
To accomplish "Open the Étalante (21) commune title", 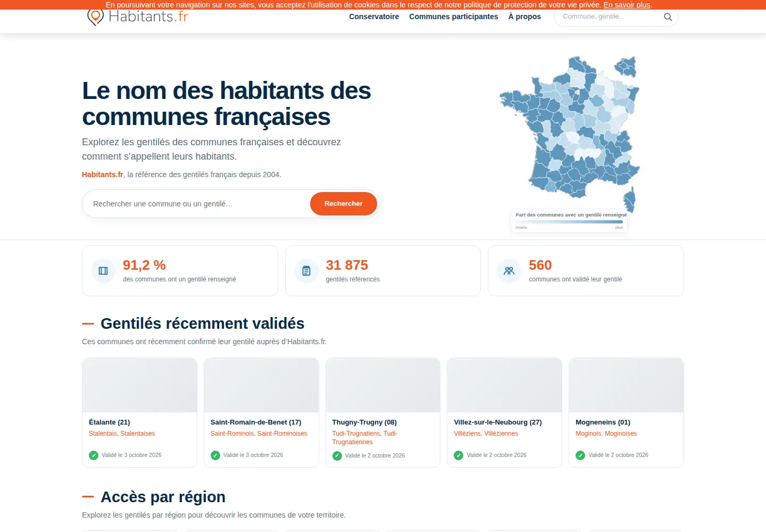I will pos(110,422).
